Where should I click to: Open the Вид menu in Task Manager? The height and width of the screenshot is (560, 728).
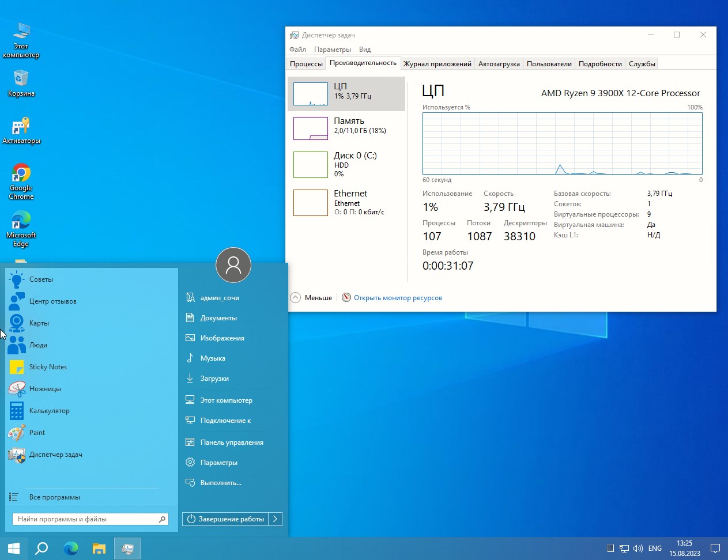click(364, 49)
